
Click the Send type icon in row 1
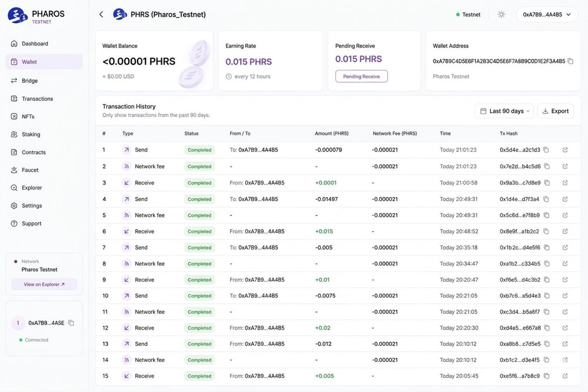click(127, 150)
